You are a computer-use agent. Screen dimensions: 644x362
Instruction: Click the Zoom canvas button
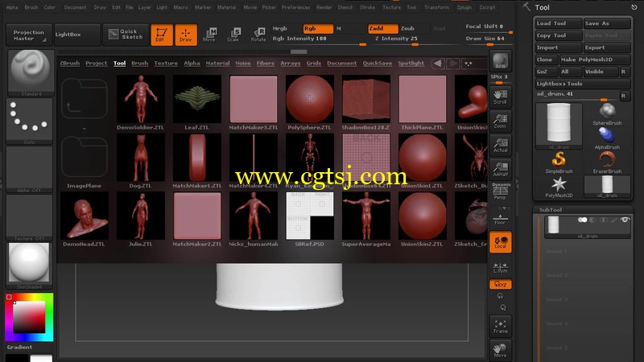[x=500, y=121]
